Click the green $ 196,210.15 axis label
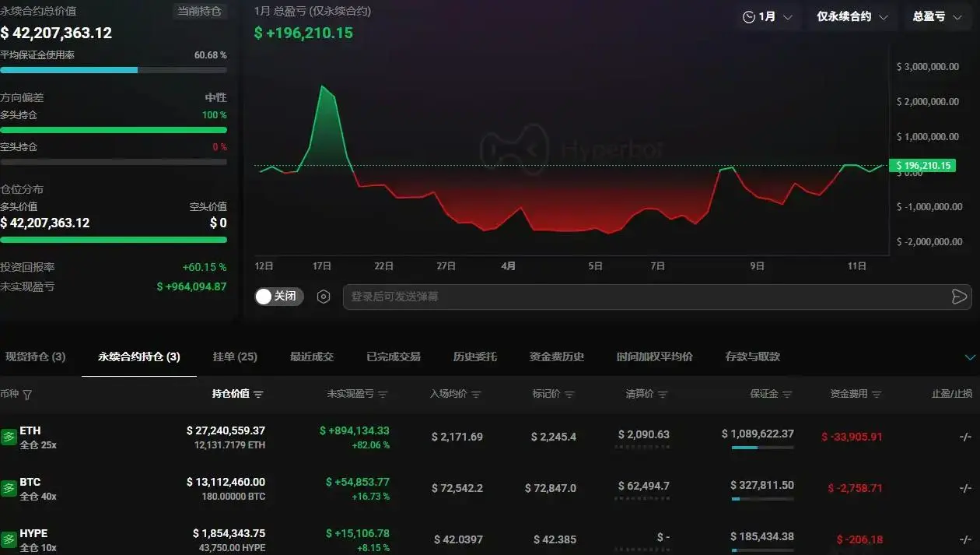The image size is (980, 555). coord(922,166)
